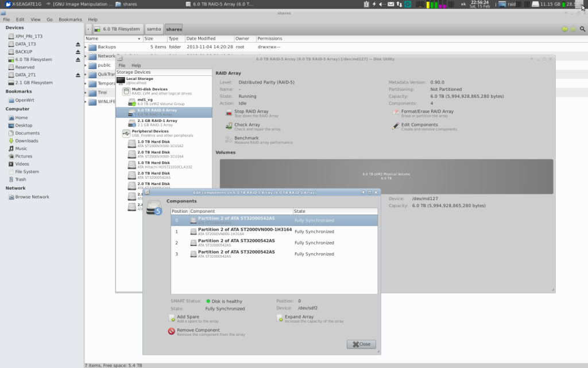Eject the DATA_1T3 device
Screen dimensions: 588x368
click(x=78, y=44)
